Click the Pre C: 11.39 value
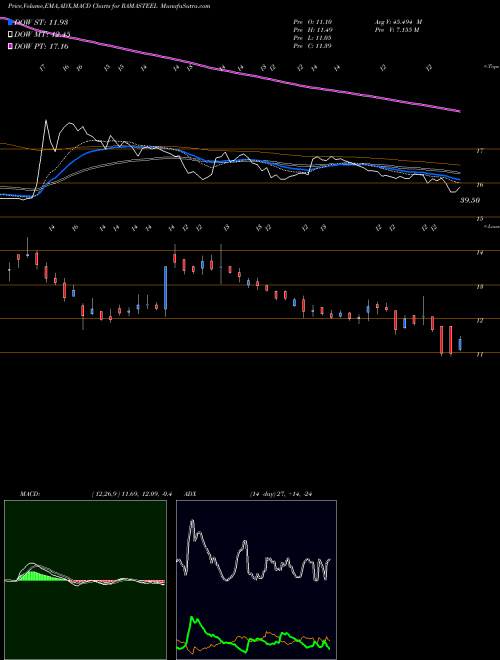Screen dimensions: 500x660 click(x=313, y=46)
